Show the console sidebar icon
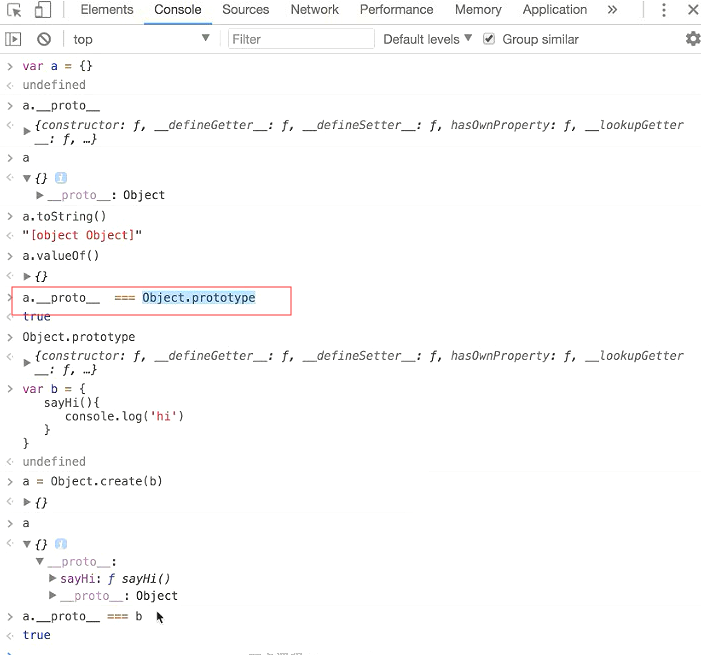This screenshot has width=701, height=655. pyautogui.click(x=13, y=39)
